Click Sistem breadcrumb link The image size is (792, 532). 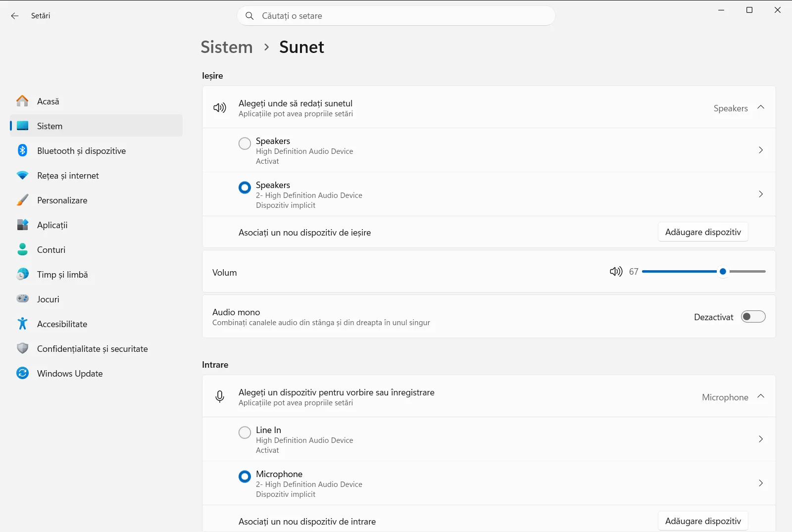[227, 47]
